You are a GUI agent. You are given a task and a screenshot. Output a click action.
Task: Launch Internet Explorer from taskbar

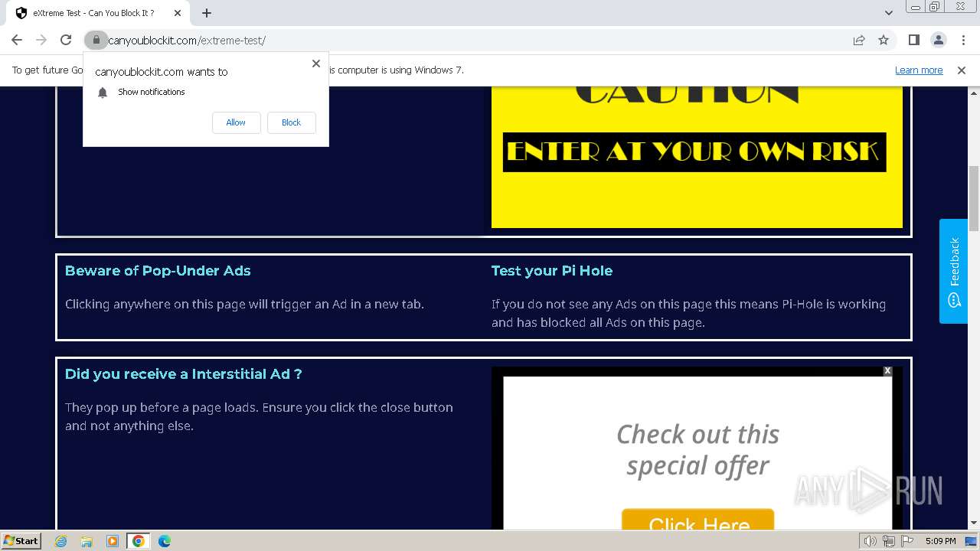pyautogui.click(x=61, y=541)
